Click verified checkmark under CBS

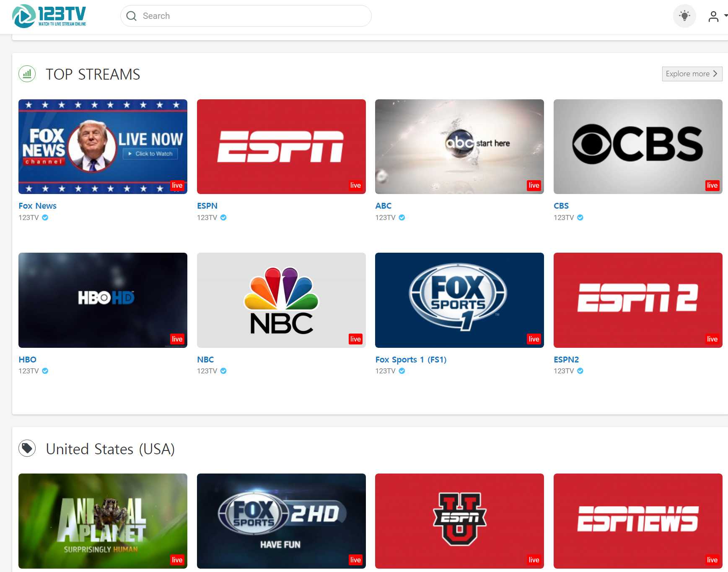[x=580, y=217]
